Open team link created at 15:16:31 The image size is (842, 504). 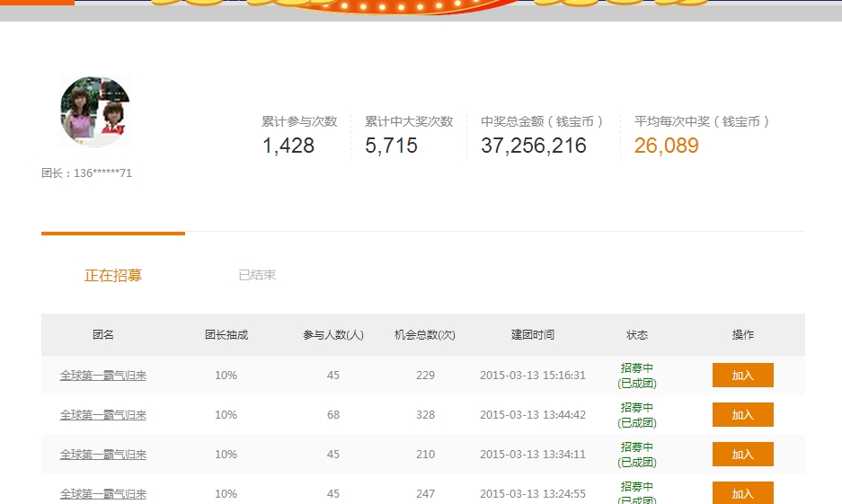click(x=103, y=376)
